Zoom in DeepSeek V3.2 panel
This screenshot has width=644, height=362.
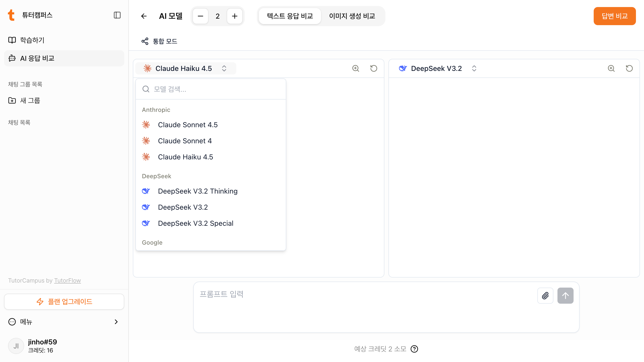pyautogui.click(x=611, y=68)
